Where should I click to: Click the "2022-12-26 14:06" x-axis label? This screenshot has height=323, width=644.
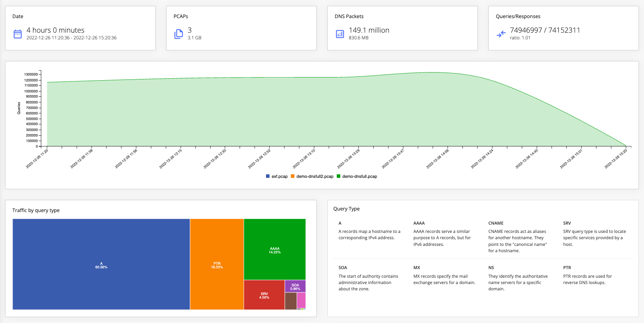[437, 159]
